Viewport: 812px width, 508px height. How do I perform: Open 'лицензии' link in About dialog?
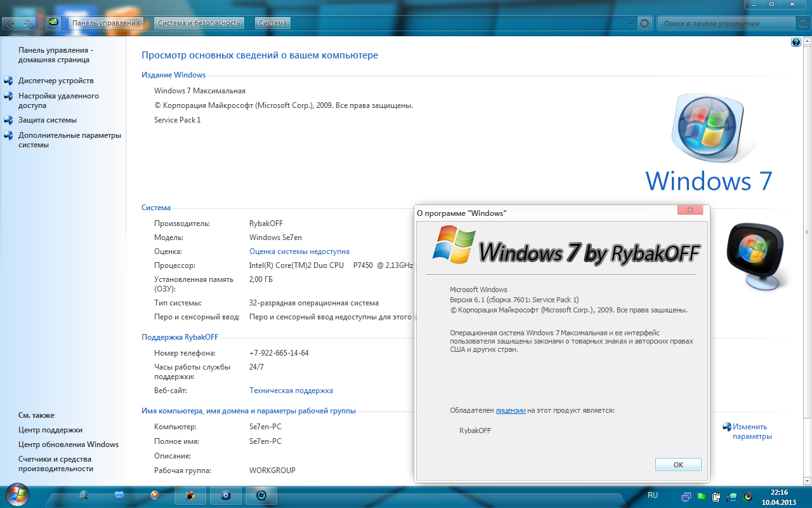tap(511, 410)
